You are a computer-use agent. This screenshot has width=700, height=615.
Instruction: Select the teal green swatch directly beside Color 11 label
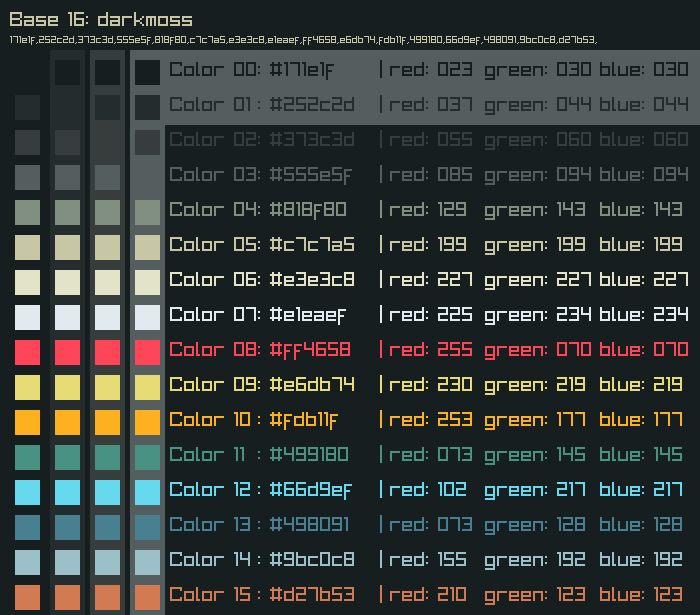click(147, 457)
